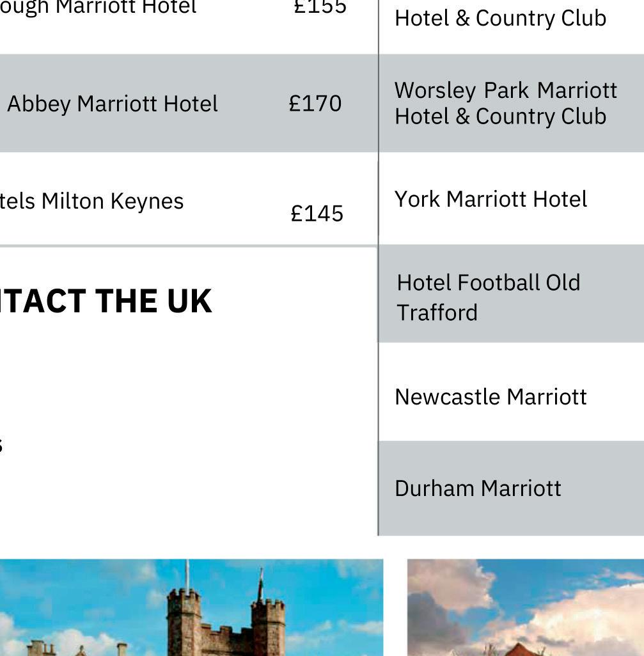Click the £145 price
The width and height of the screenshot is (644, 656).
tap(317, 214)
